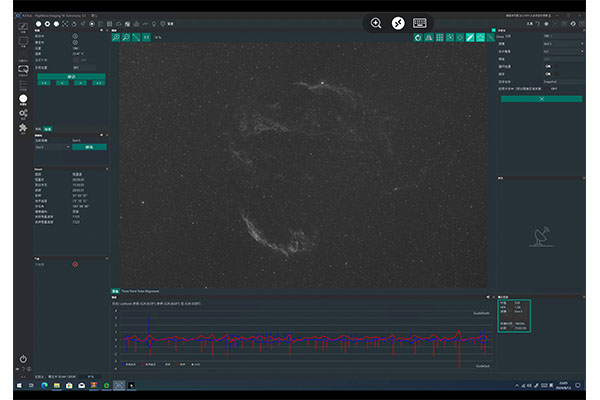Click the remote-desktop zoom magnifier at top
Viewport: 600px width, 400px height.
(376, 23)
